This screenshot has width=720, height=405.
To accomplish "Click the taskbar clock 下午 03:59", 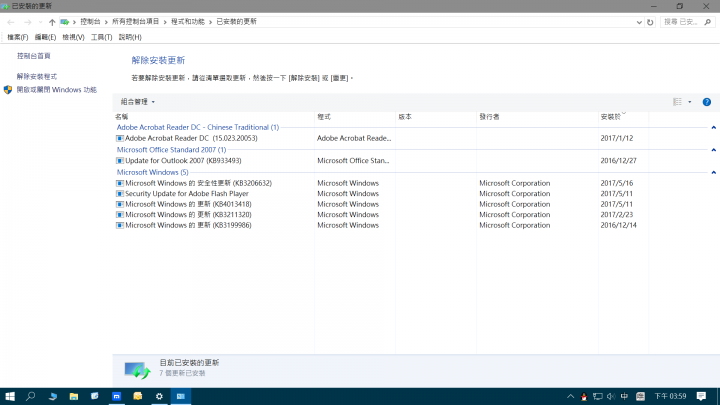I will tap(670, 396).
